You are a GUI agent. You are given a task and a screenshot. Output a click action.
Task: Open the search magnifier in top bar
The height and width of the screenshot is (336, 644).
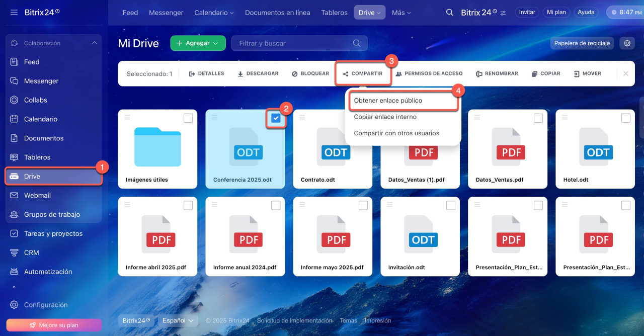tap(449, 13)
